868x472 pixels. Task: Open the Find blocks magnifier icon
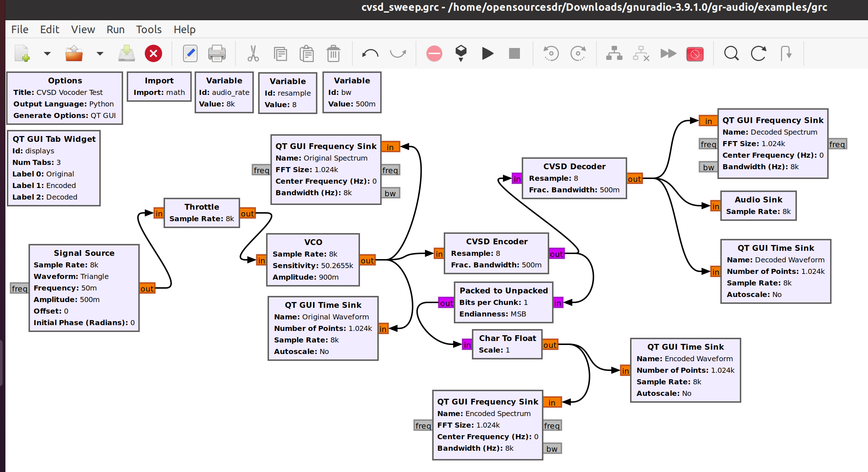click(x=731, y=54)
